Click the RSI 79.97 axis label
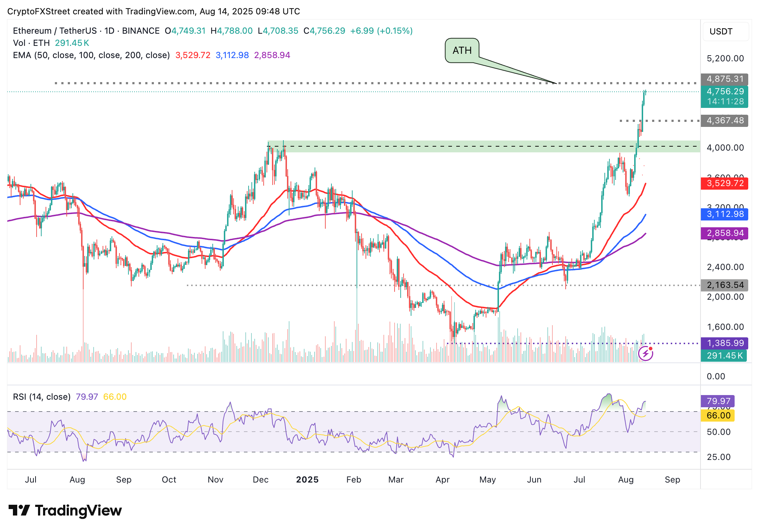 point(718,401)
